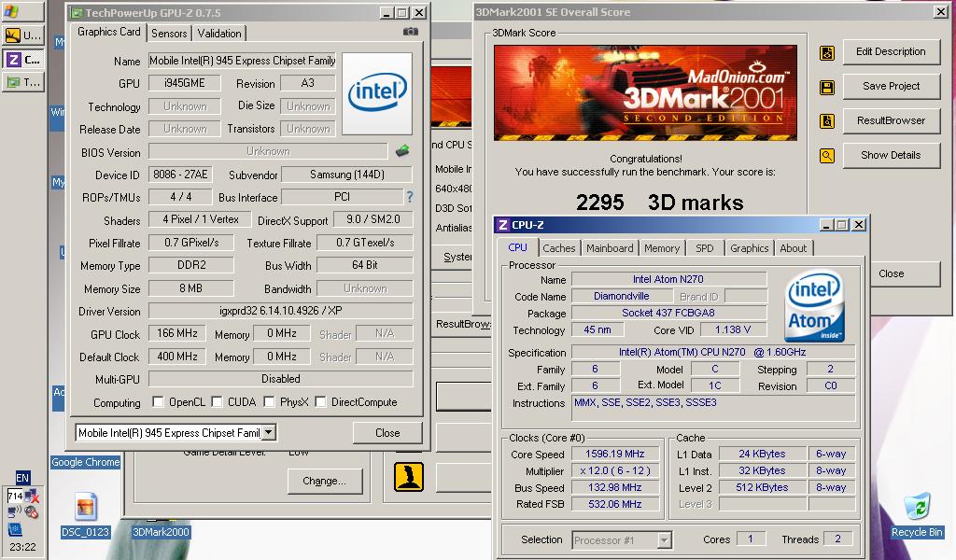Take a GPU-Z screenshot with camera icon
The image size is (956, 560).
click(411, 31)
